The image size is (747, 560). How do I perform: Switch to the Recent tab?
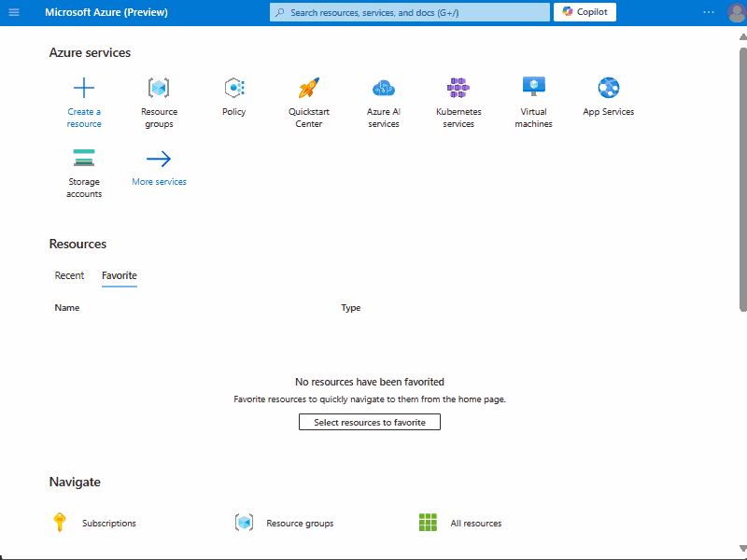69,275
